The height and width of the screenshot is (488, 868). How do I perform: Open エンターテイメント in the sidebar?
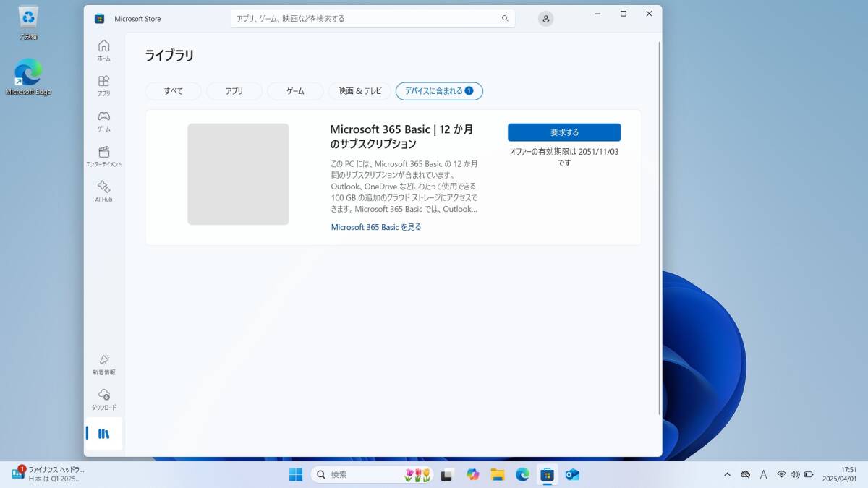103,156
